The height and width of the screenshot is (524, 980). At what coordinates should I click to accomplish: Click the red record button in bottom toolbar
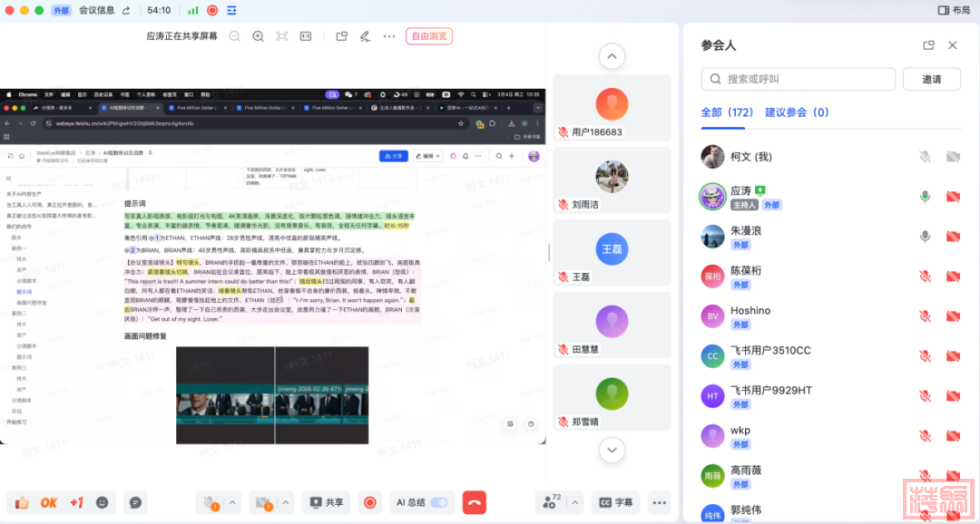coord(369,502)
